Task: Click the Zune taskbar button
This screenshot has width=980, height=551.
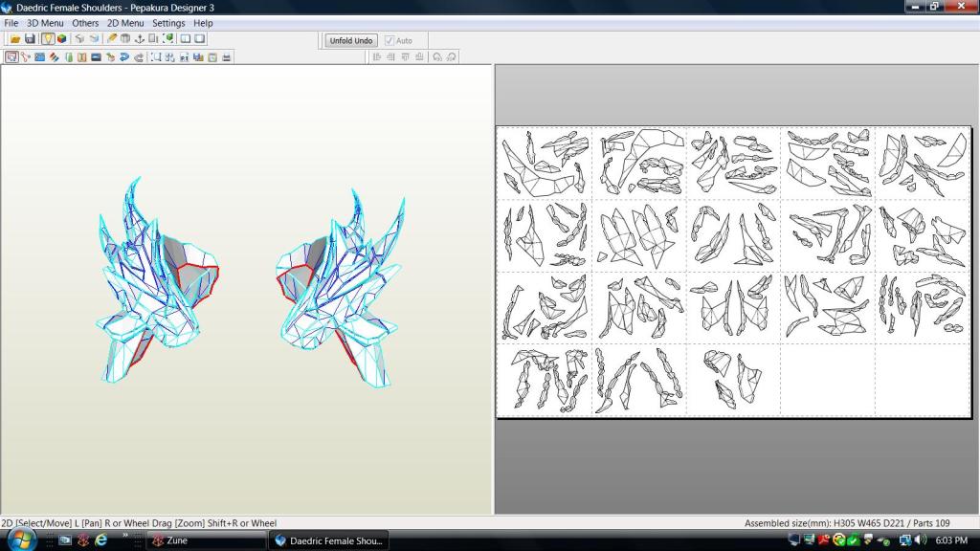Action: [206, 540]
